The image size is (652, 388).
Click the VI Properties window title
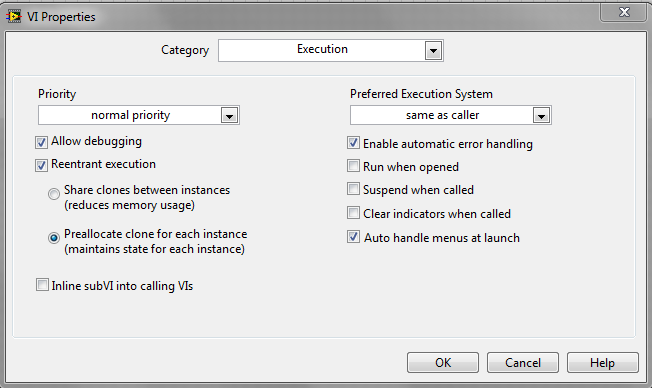61,17
